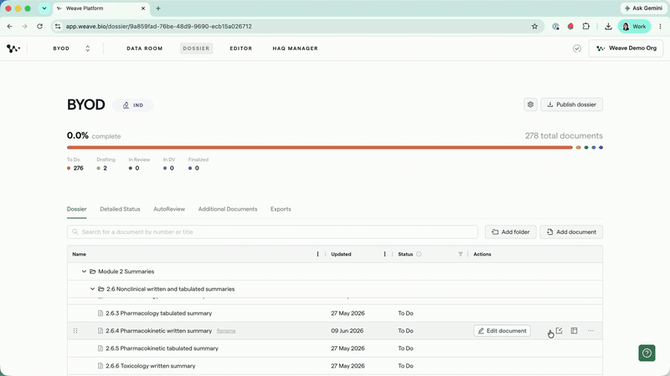The height and width of the screenshot is (376, 670).
Task: Open the more options ellipsis on 2.6.4 row
Action: coord(591,331)
